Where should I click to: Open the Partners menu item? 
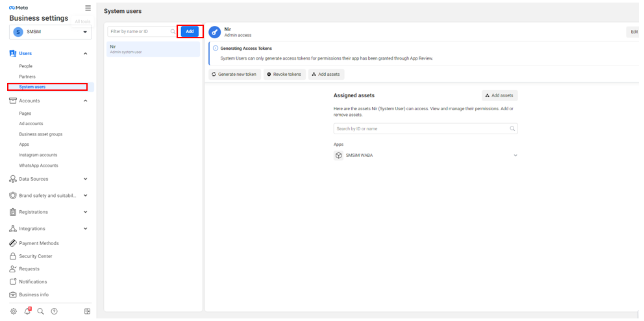(x=27, y=77)
